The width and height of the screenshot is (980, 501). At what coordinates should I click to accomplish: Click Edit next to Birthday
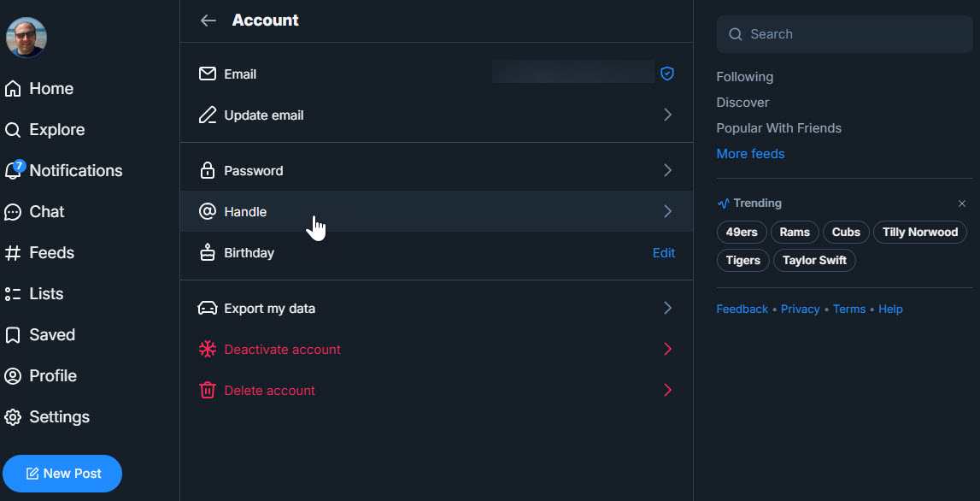pyautogui.click(x=664, y=253)
